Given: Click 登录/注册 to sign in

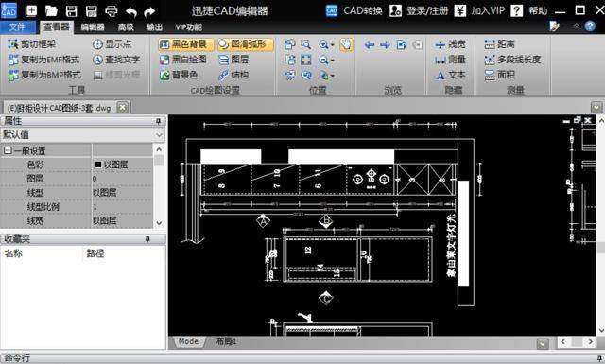Looking at the screenshot, I should tap(419, 10).
